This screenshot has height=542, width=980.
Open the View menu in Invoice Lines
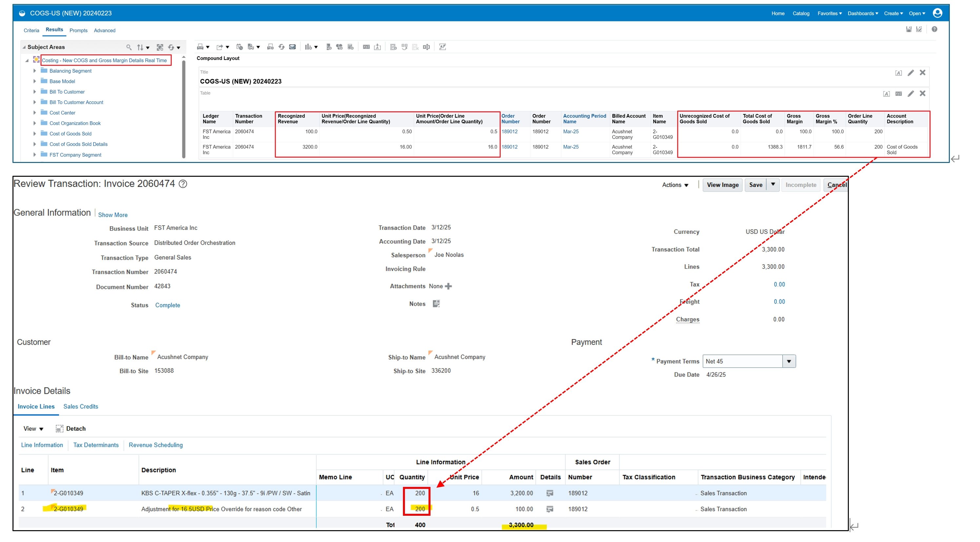33,429
